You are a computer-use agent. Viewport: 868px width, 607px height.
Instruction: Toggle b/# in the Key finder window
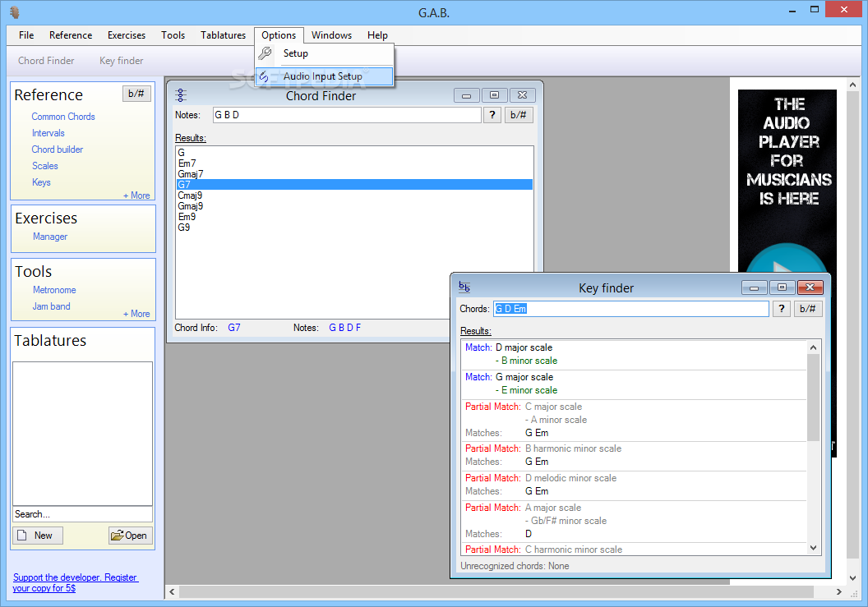808,309
